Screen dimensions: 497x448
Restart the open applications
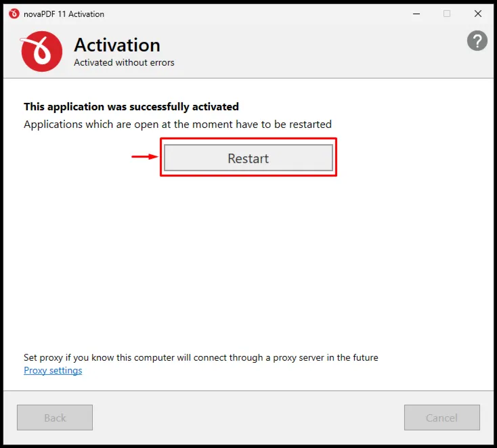pos(248,158)
